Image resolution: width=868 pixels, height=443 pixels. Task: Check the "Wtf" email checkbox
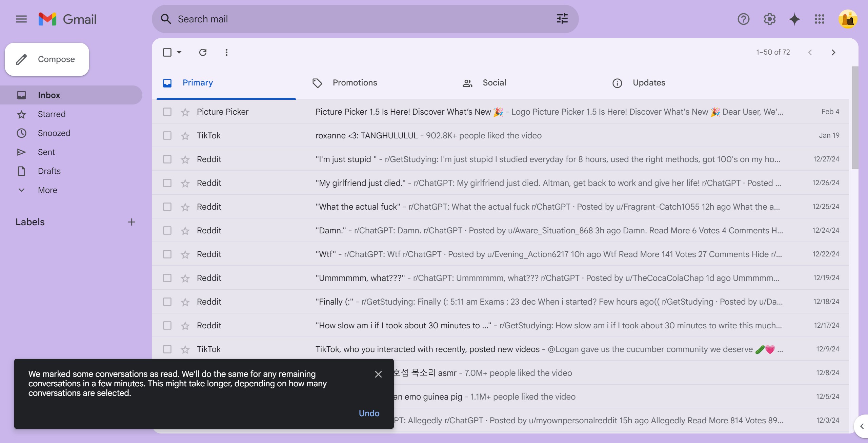pos(167,254)
